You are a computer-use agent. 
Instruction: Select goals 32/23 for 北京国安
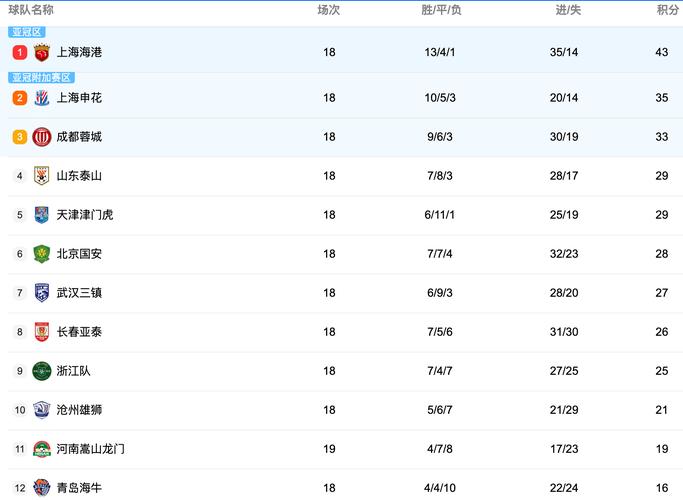point(564,254)
